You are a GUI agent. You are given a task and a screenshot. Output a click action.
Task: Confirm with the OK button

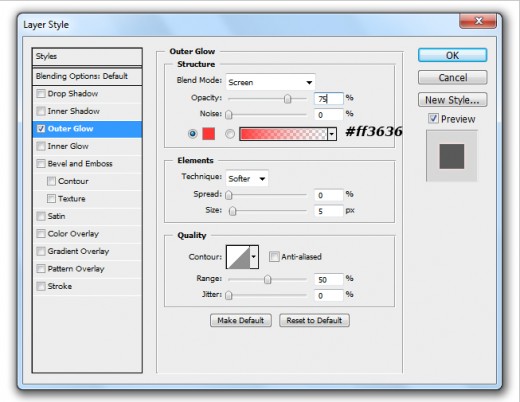point(452,55)
